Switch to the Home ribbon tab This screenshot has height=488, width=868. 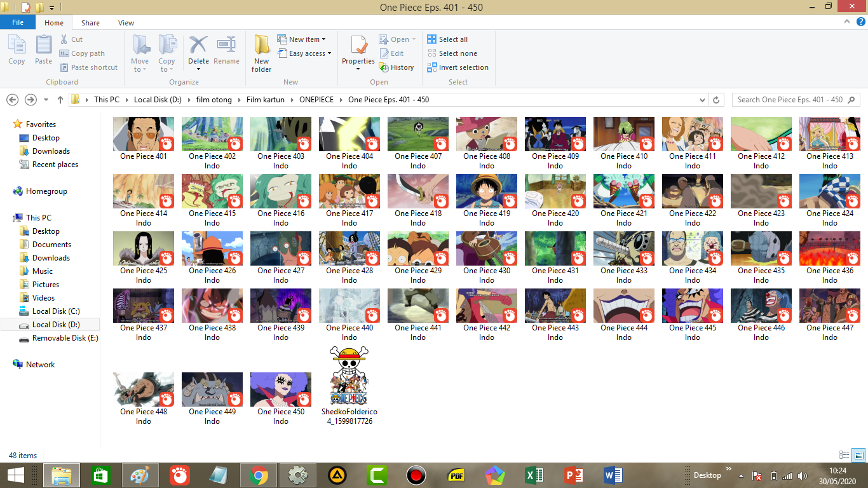54,23
